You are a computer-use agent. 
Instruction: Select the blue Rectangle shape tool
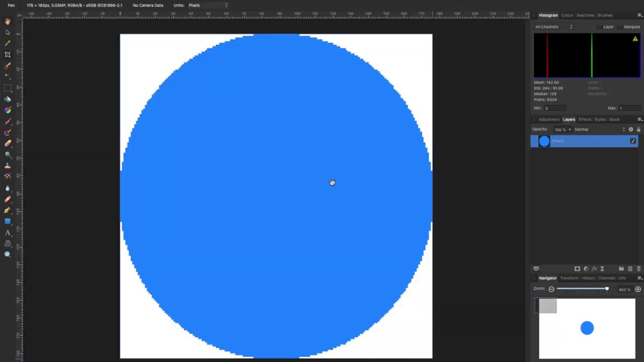pos(8,221)
